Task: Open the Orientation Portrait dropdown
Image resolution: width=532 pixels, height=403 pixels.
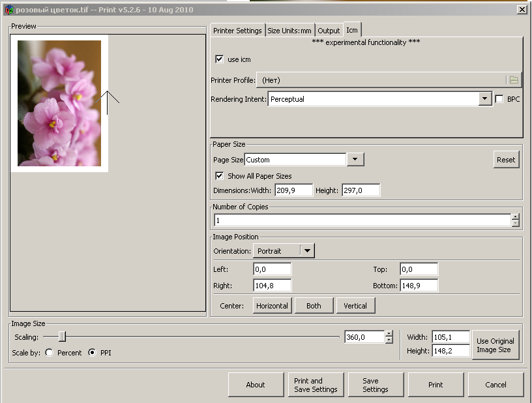Action: [x=307, y=250]
